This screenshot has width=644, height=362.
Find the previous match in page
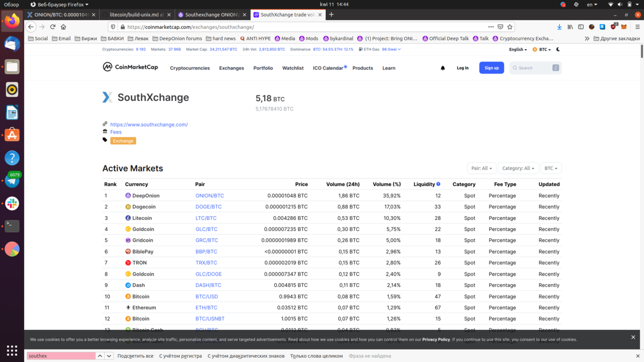(100, 356)
